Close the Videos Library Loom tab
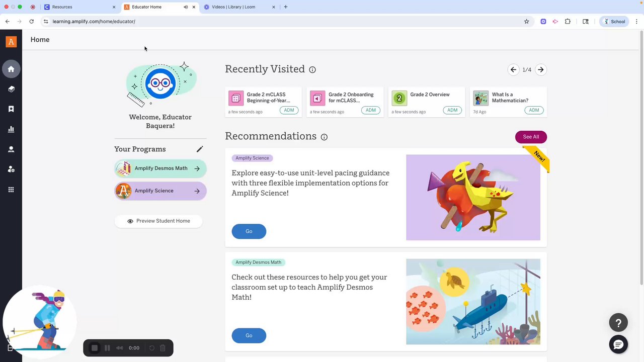 coord(274,7)
